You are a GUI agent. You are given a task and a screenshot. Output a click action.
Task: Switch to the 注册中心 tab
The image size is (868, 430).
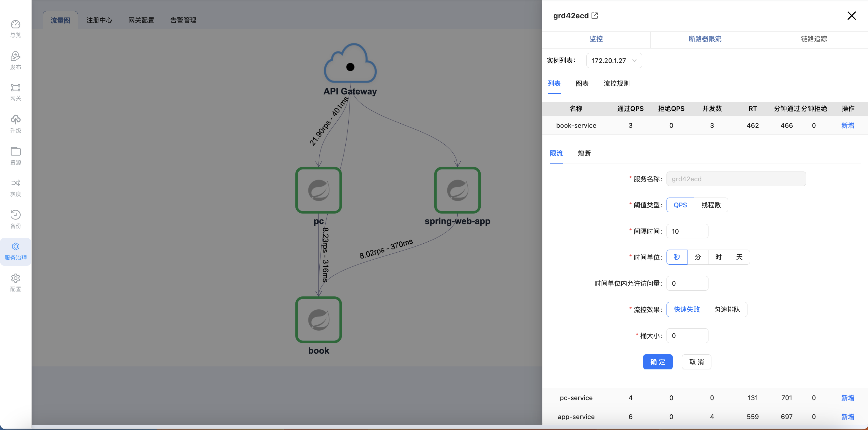click(x=99, y=20)
